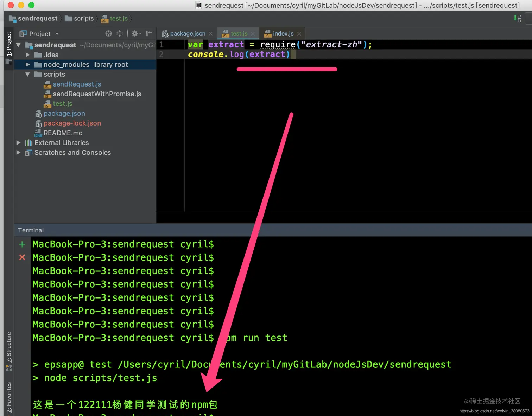The height and width of the screenshot is (416, 532).
Task: Collapse the sendrequest root folder
Action: pyautogui.click(x=18, y=45)
